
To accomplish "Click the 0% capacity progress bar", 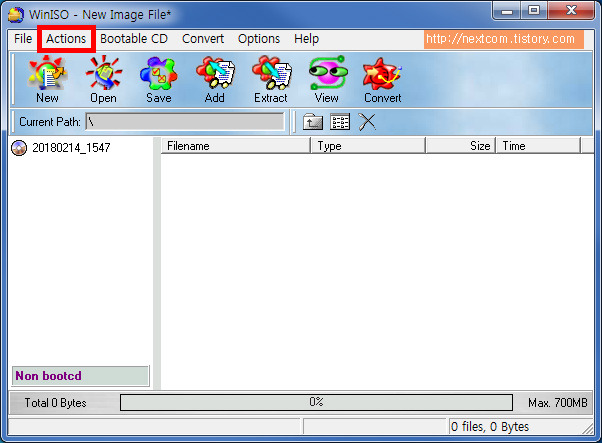I will (316, 402).
